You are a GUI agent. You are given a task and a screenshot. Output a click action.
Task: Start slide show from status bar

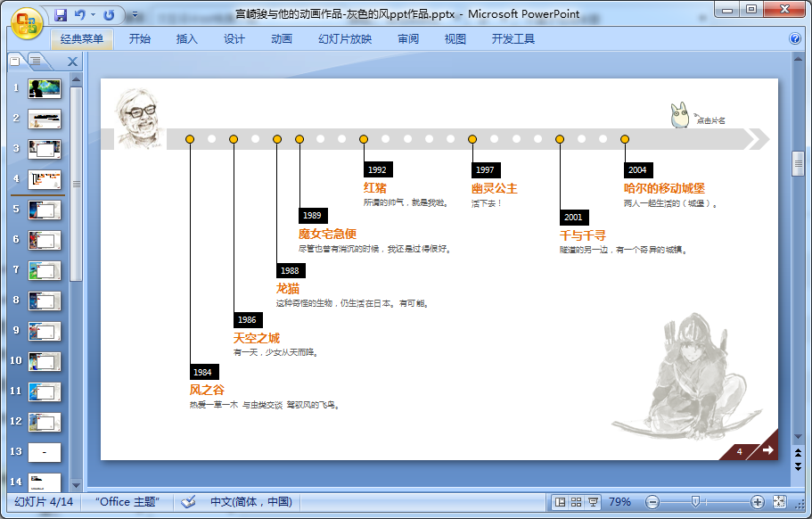tap(593, 502)
